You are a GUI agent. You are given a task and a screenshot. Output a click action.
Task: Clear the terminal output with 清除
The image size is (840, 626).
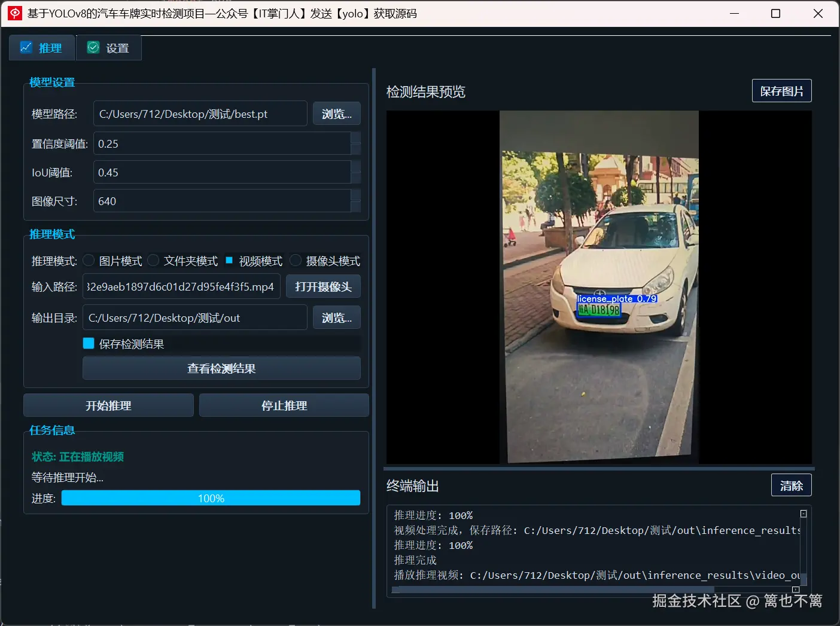(791, 485)
